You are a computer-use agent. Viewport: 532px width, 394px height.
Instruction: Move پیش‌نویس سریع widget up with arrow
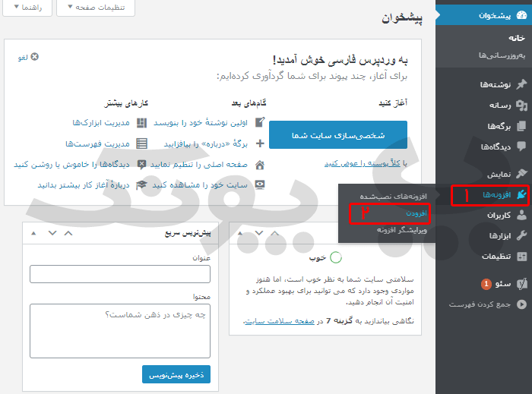pyautogui.click(x=68, y=233)
